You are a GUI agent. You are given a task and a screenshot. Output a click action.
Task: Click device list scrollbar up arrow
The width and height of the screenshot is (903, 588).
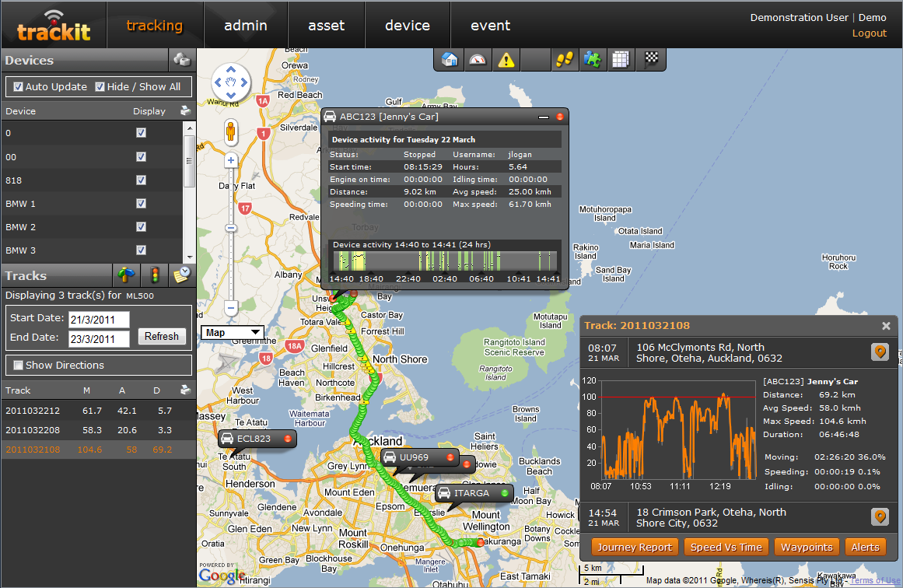(x=190, y=128)
